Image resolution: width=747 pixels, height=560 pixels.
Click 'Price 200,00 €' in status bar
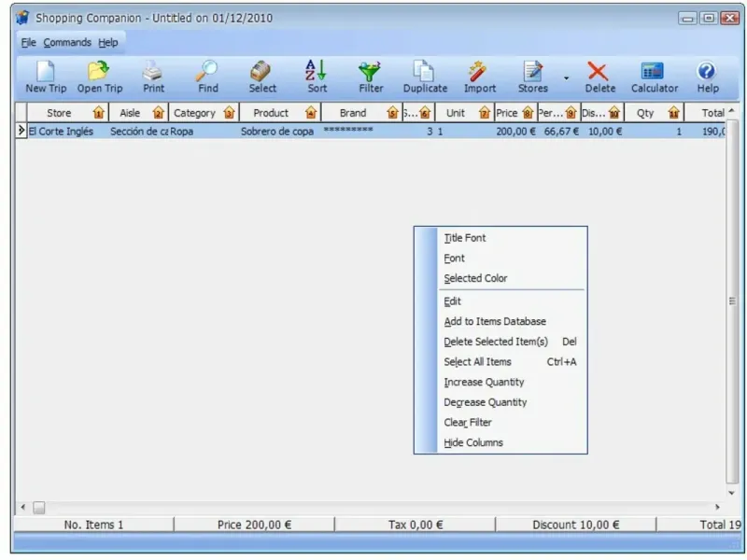pos(254,525)
